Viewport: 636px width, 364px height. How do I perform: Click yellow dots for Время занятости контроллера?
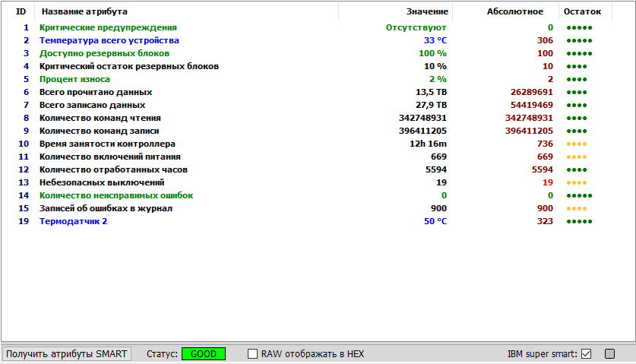[577, 144]
